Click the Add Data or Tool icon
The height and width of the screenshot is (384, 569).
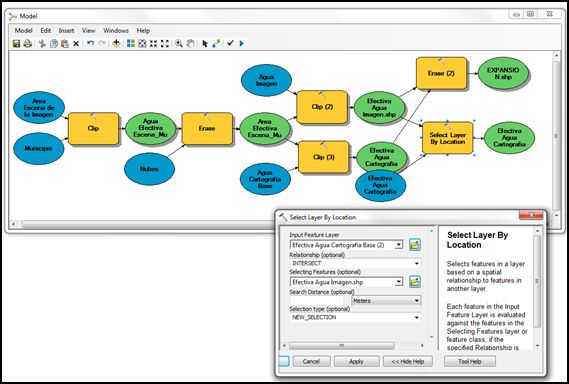tap(116, 44)
